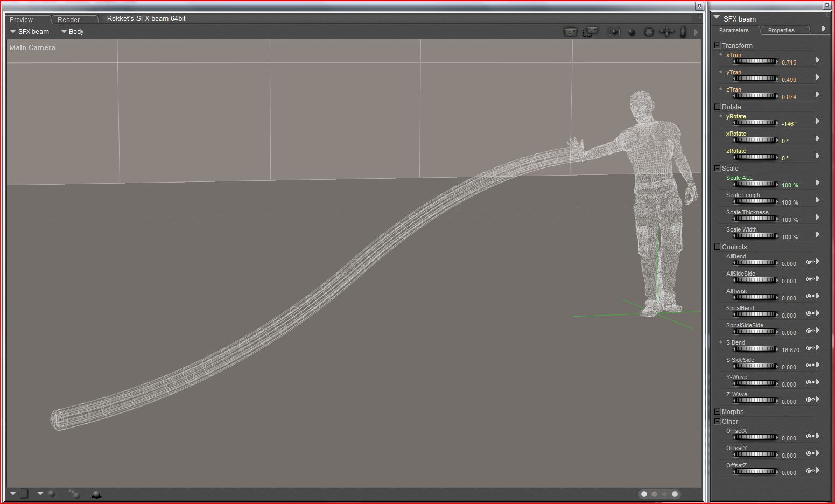835x504 pixels.
Task: Click the dependency link icon for SpiralSideSide
Action: pyautogui.click(x=810, y=331)
